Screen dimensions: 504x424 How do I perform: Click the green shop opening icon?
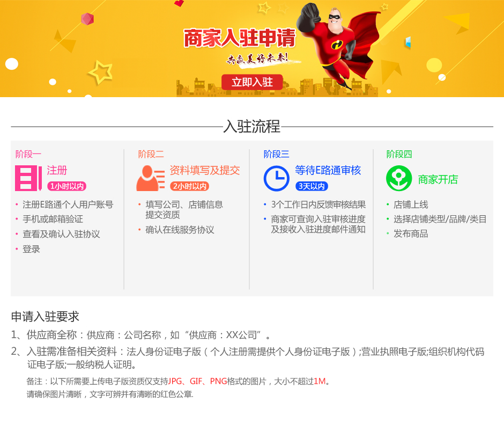[399, 178]
